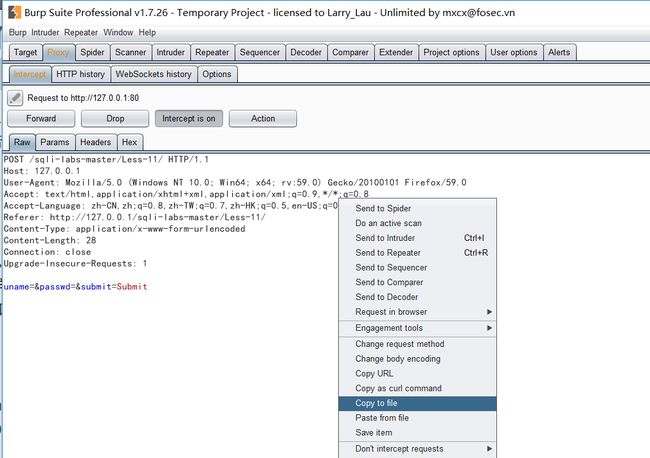
Task: Choose Send to Repeater in context menu
Action: (x=417, y=253)
